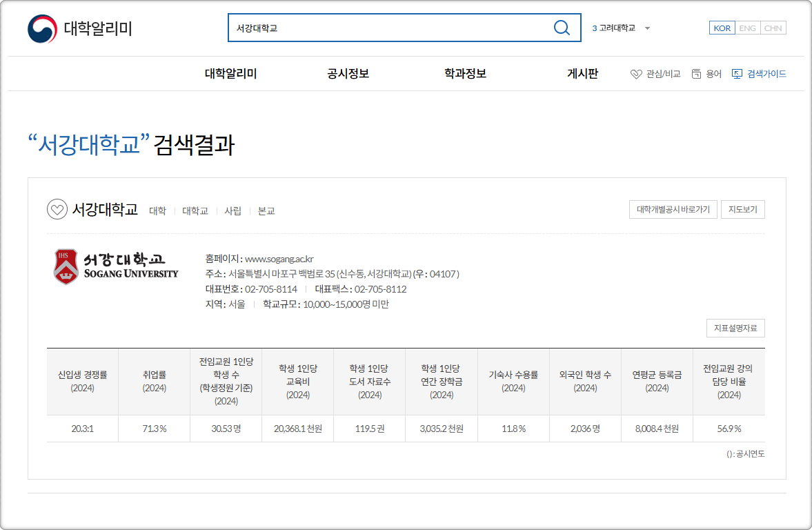Click the phone number 02-705-8114
The image size is (812, 530).
[x=271, y=289]
